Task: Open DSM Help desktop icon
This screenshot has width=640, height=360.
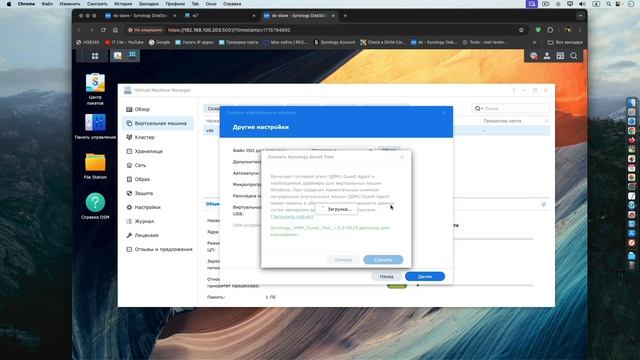Action: [x=95, y=206]
